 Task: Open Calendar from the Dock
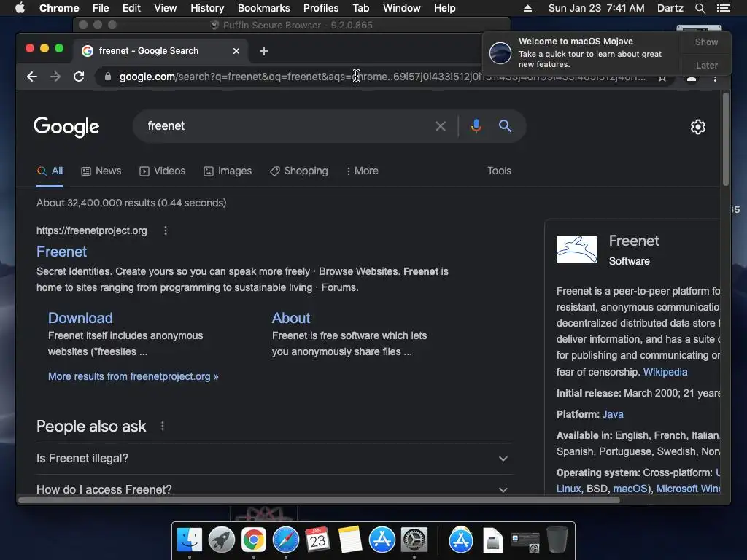tap(318, 540)
